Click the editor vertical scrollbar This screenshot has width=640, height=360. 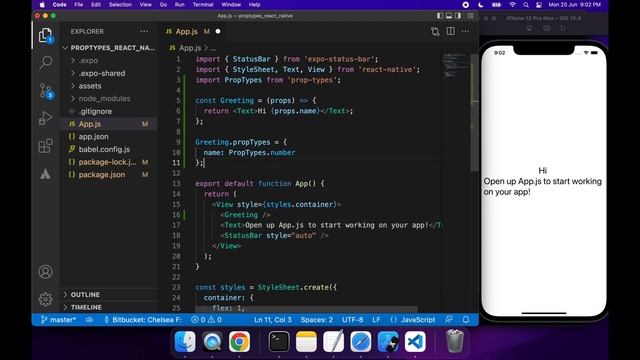pos(474,112)
